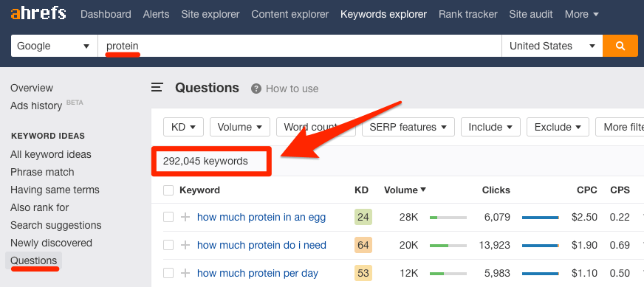Open the Rank tracker menu item
Viewport: 644px width, 287px height.
[467, 14]
